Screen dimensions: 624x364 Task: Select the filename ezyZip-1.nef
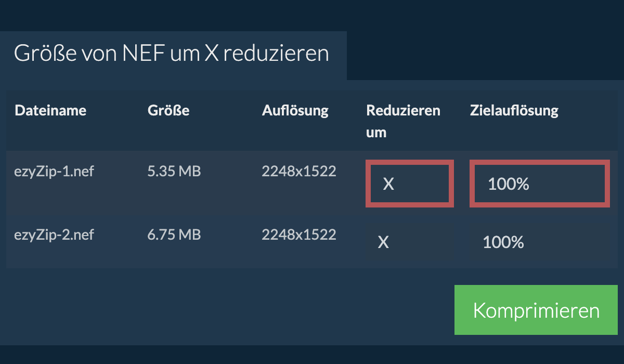[54, 171]
